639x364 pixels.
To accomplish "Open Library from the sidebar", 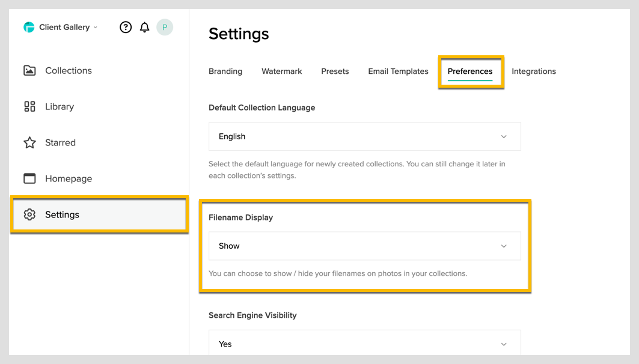I will tap(60, 106).
